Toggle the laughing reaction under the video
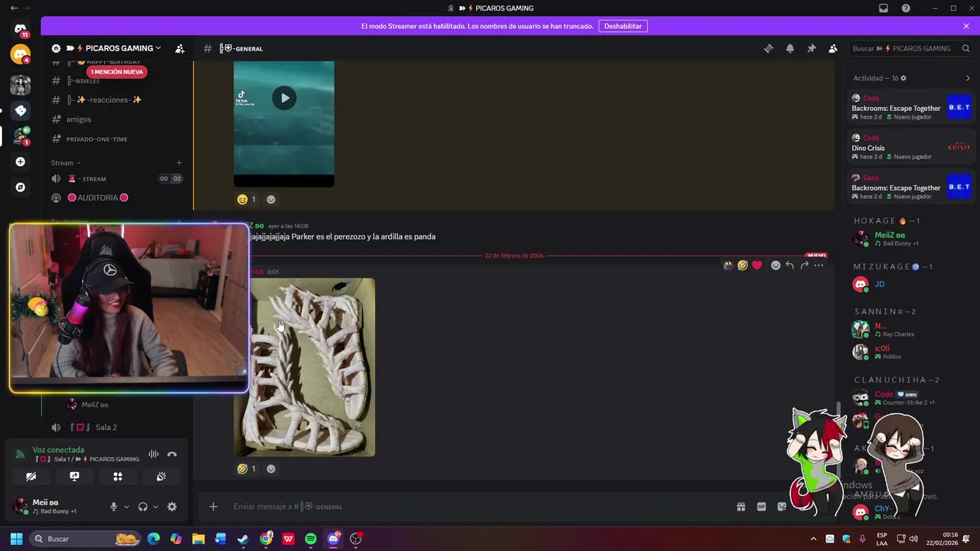The height and width of the screenshot is (551, 980). [247, 200]
